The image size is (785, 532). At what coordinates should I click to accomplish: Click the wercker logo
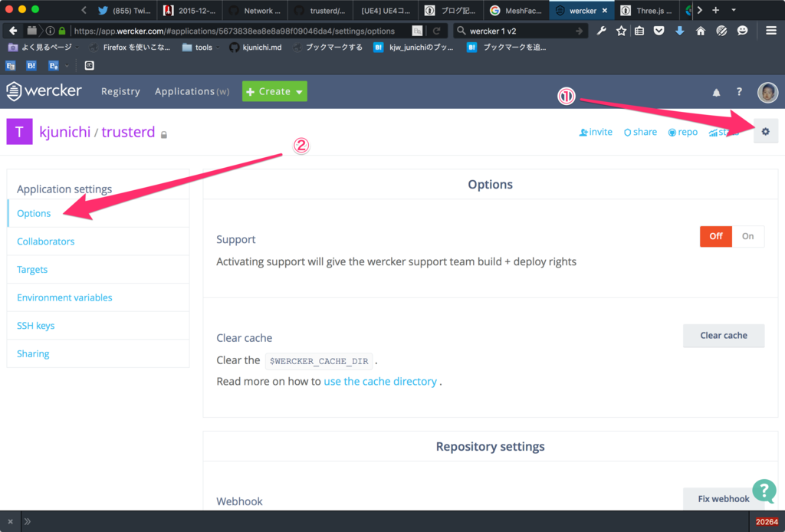click(x=44, y=91)
